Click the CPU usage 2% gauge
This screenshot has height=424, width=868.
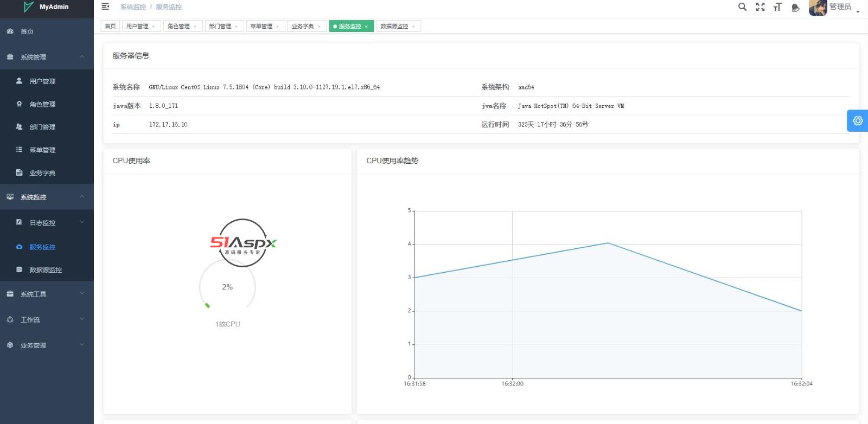[227, 287]
